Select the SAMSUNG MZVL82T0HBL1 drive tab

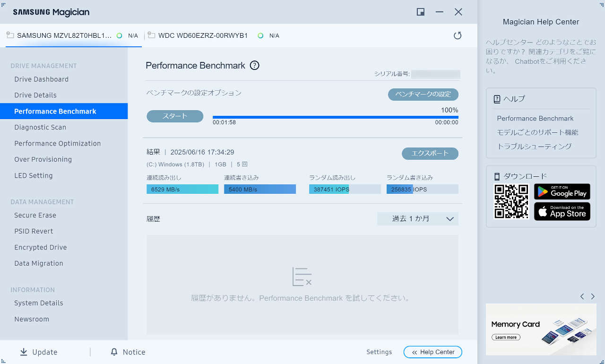(x=64, y=35)
